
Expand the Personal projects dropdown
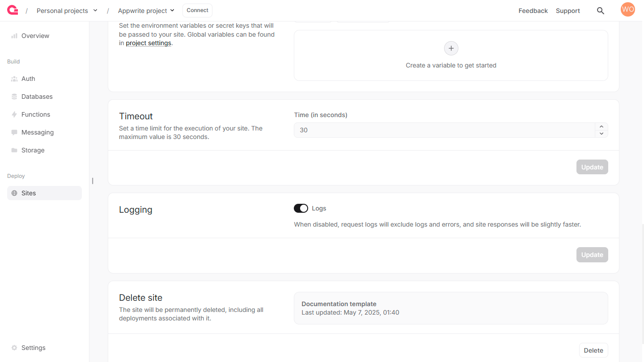(x=67, y=11)
